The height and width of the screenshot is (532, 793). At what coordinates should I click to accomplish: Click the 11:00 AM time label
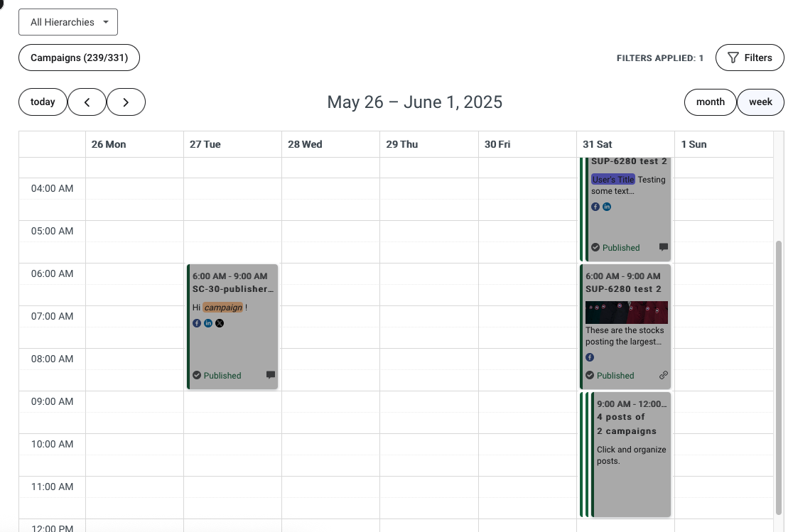coord(52,487)
